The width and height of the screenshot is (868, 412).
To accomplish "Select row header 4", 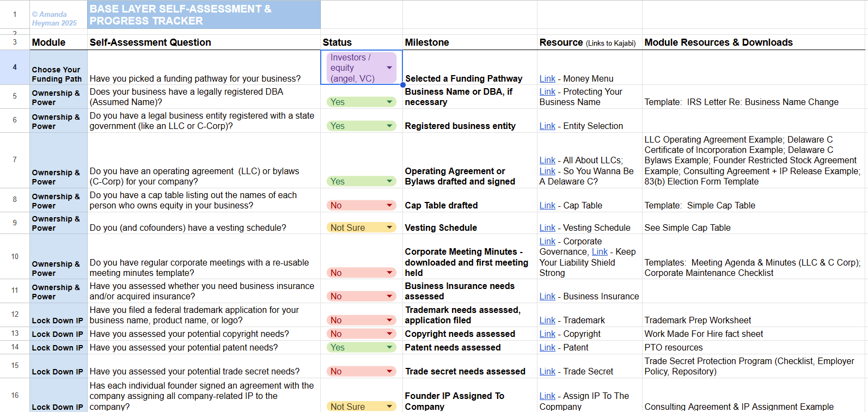I will click(x=15, y=67).
